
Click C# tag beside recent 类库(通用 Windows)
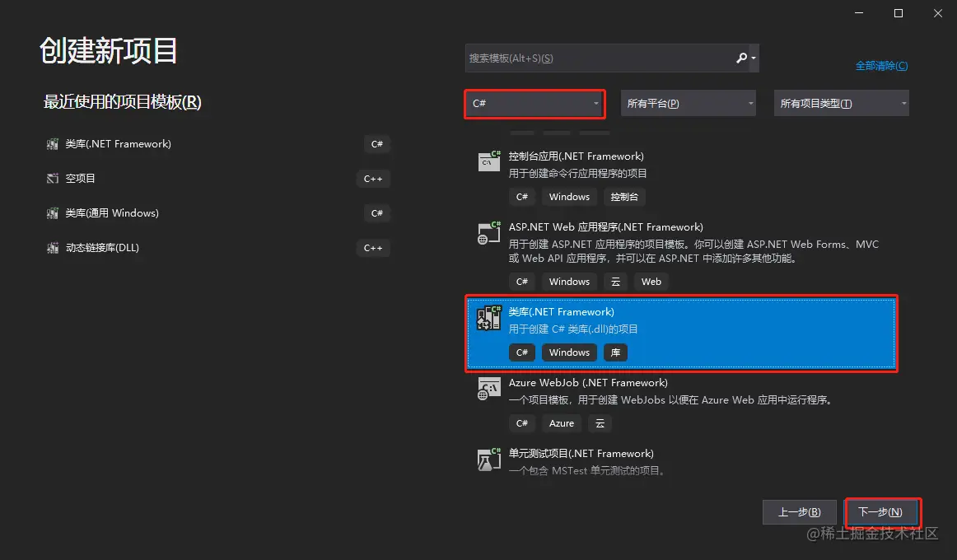click(377, 213)
